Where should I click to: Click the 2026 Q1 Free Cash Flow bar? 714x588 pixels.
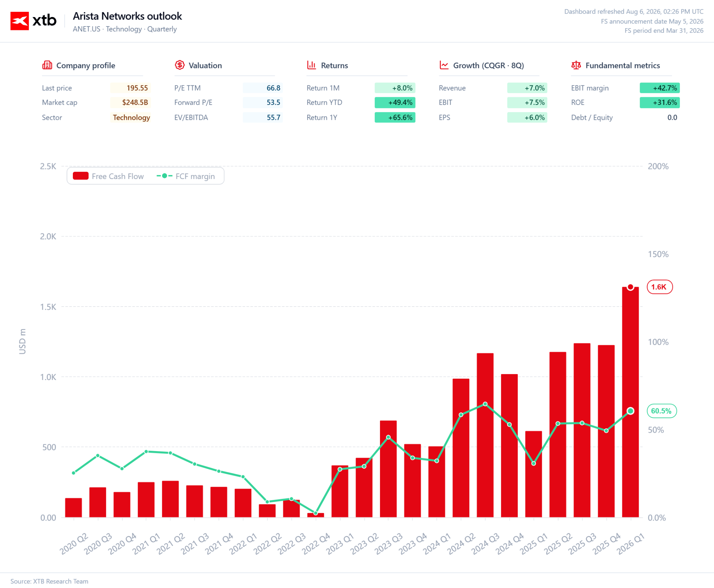click(630, 402)
